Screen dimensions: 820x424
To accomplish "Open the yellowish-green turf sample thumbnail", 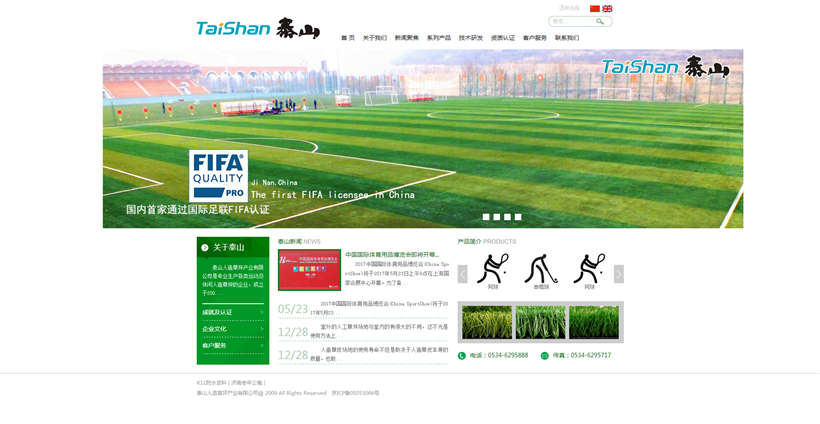I will [487, 322].
